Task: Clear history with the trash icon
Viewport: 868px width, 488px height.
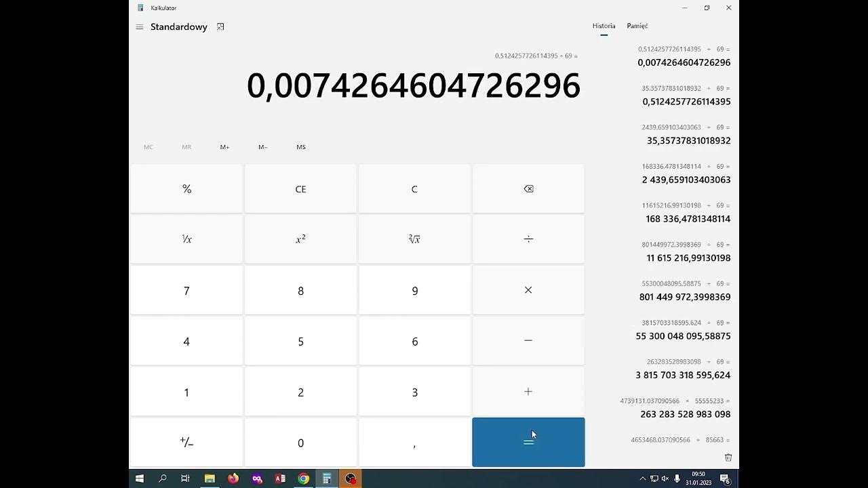Action: point(728,458)
